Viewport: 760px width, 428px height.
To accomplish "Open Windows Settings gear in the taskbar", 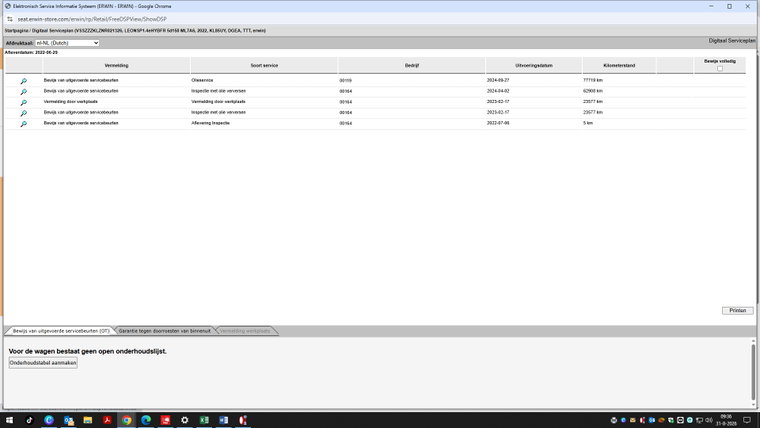I will tap(185, 420).
